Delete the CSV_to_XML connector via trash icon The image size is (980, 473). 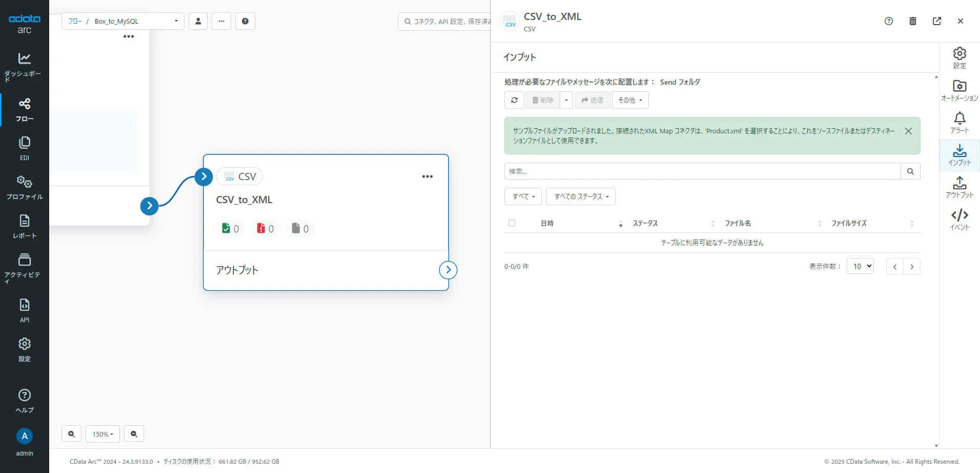pyautogui.click(x=913, y=21)
